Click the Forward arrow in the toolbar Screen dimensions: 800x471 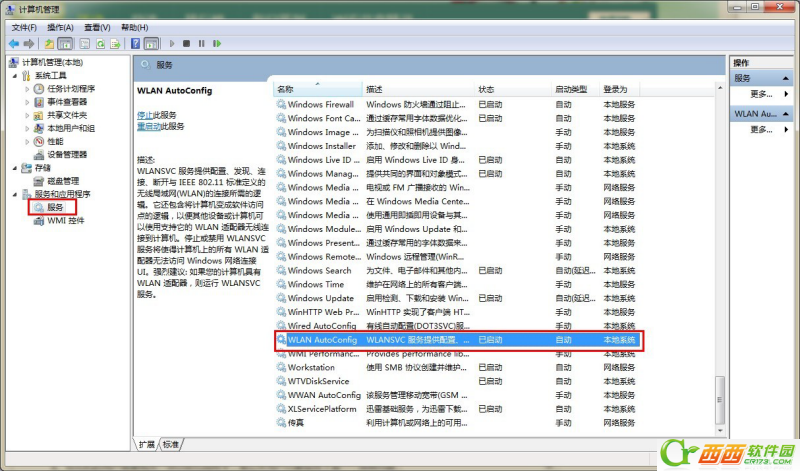[30, 44]
